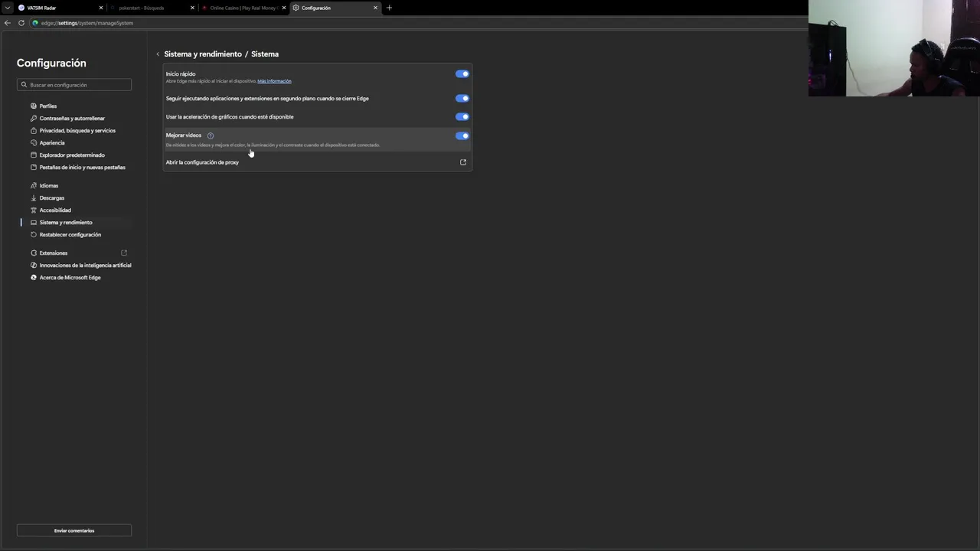Viewport: 980px width, 551px height.
Task: Select Sistema y rendimiento in sidebar
Action: tap(75, 223)
